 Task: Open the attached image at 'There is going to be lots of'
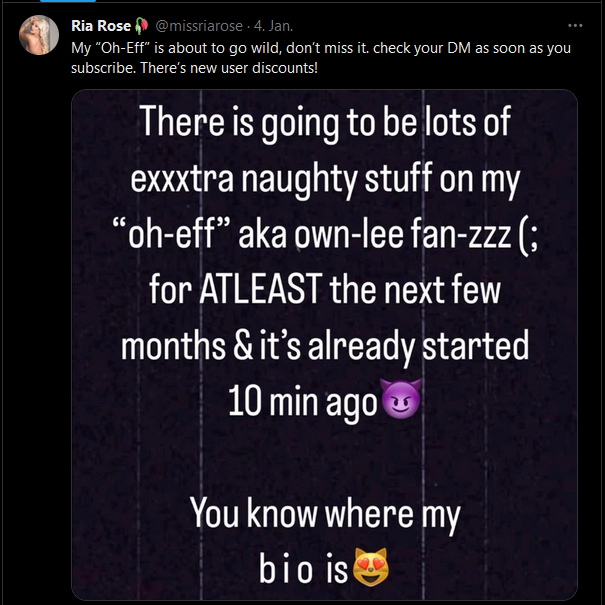click(x=325, y=124)
